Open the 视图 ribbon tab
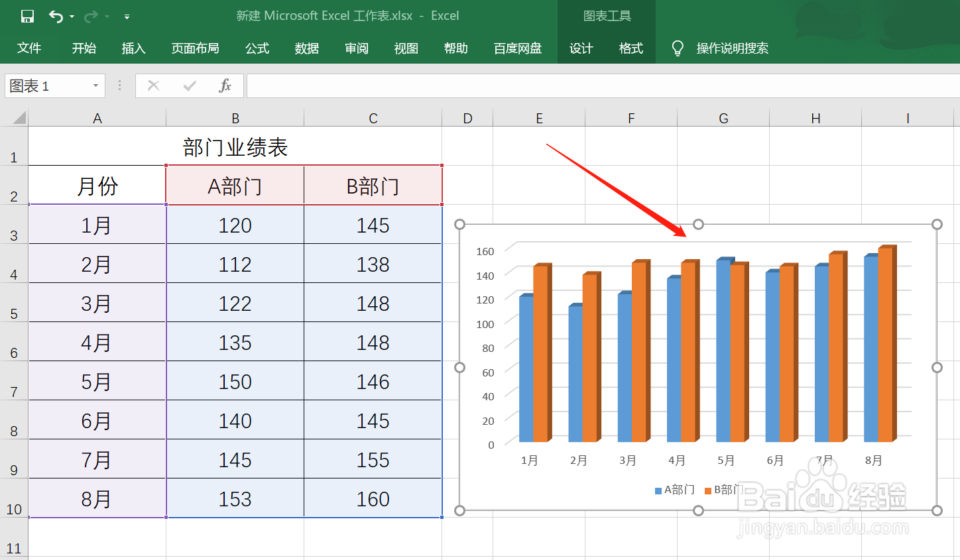The width and height of the screenshot is (960, 560). pyautogui.click(x=406, y=48)
